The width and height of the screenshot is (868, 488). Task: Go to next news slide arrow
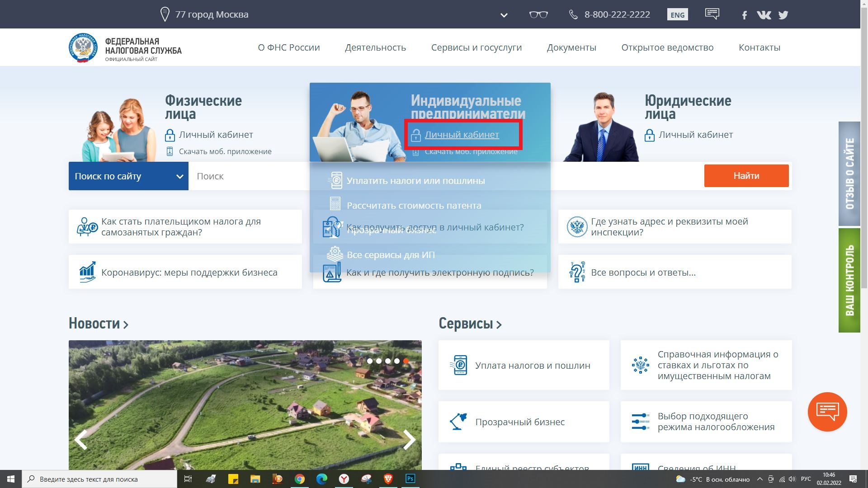pos(409,440)
